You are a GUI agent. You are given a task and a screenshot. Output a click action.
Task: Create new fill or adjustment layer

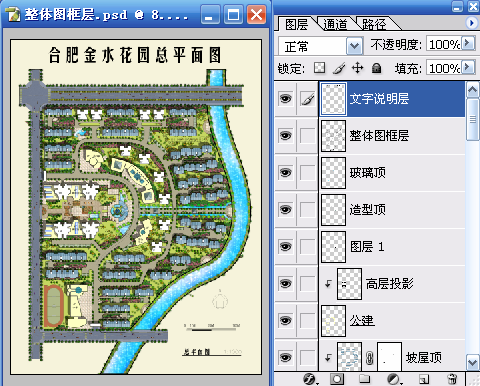pyautogui.click(x=394, y=379)
